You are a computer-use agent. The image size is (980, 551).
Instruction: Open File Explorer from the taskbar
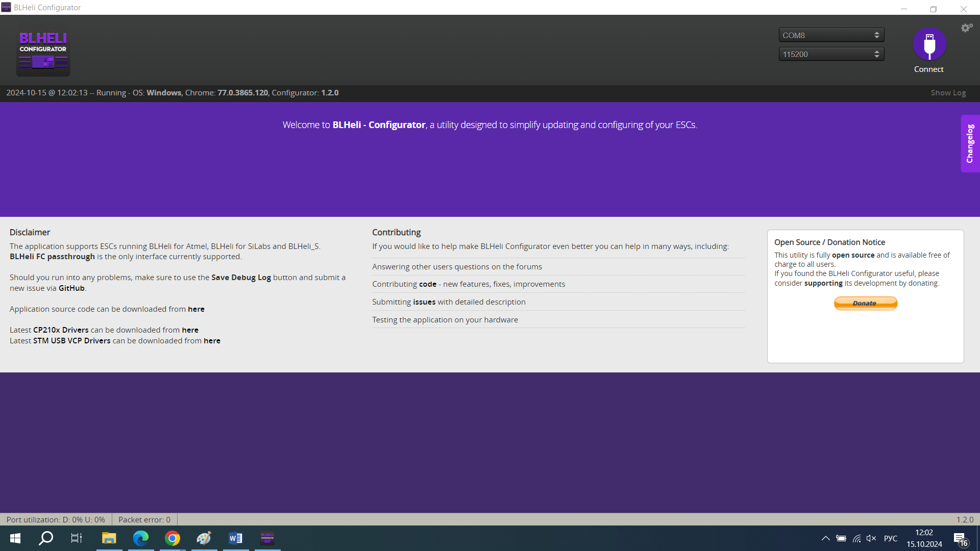[x=109, y=538]
